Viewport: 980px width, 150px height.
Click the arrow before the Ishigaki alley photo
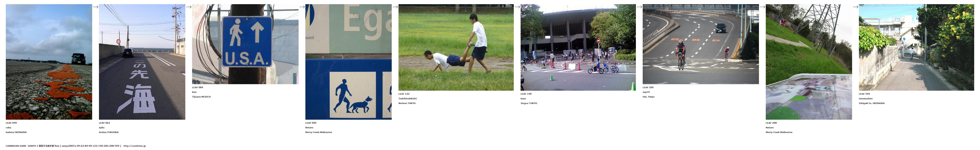856,7
